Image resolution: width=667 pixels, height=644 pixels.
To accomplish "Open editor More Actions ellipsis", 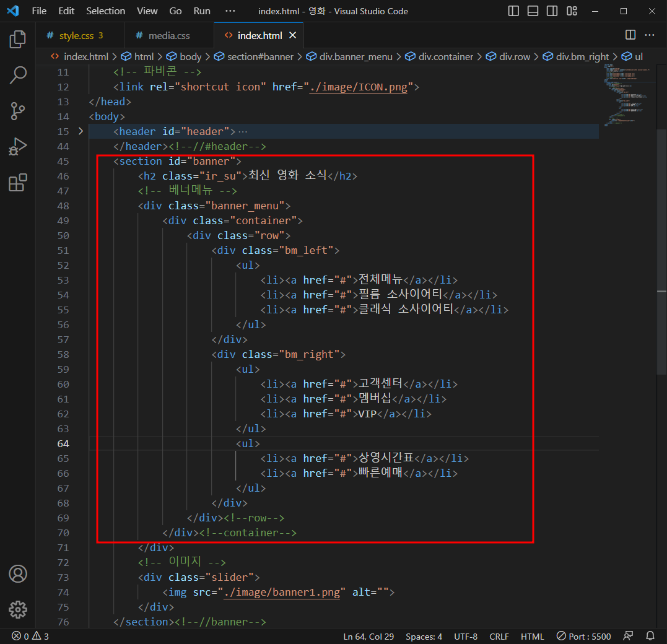I will pyautogui.click(x=650, y=35).
